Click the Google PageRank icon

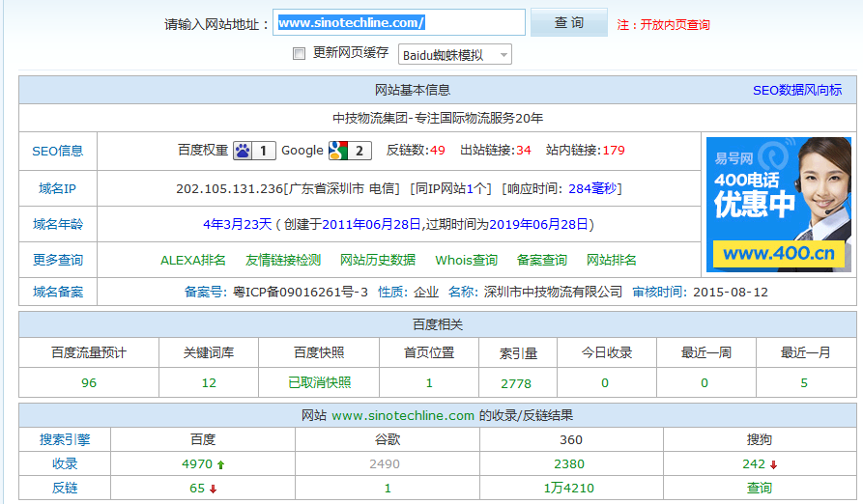pos(337,151)
